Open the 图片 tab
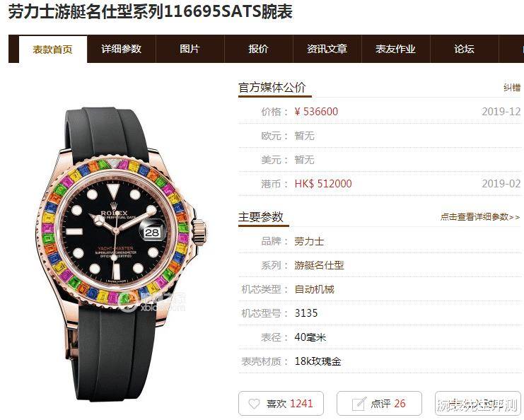Screen dimensions: 524x420 click(190, 49)
